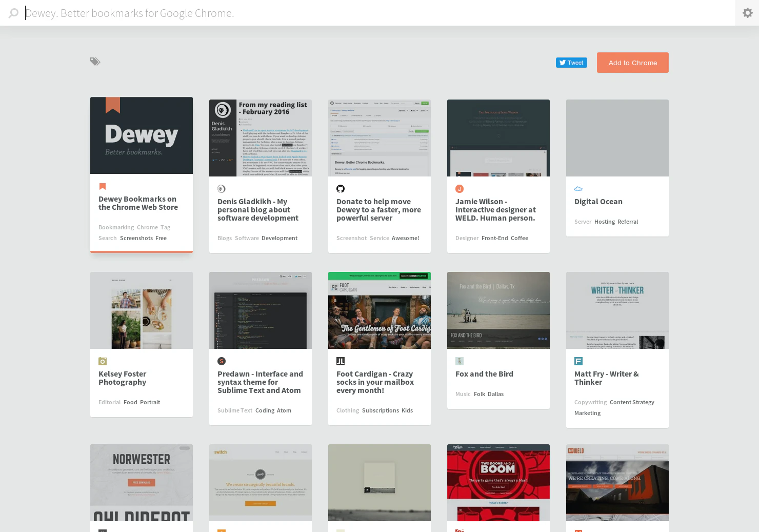Click the Dewey bookmark favicon
759x532 pixels.
(103, 186)
